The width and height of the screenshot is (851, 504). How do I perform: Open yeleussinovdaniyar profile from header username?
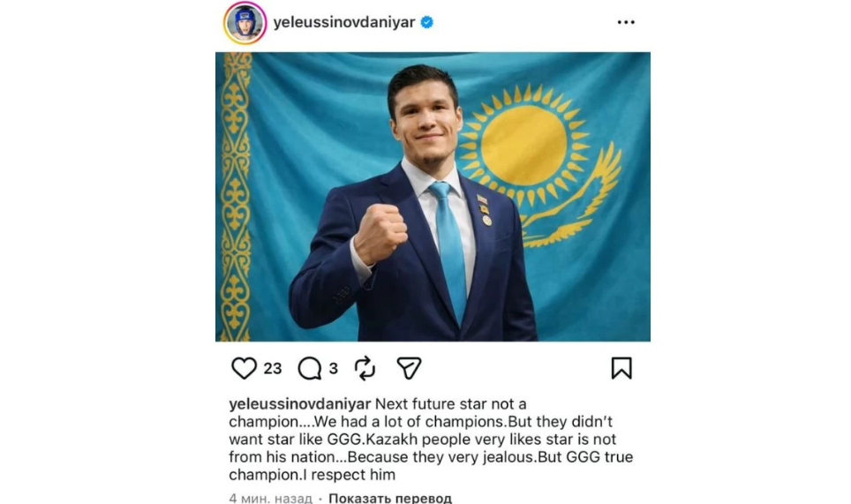344,22
